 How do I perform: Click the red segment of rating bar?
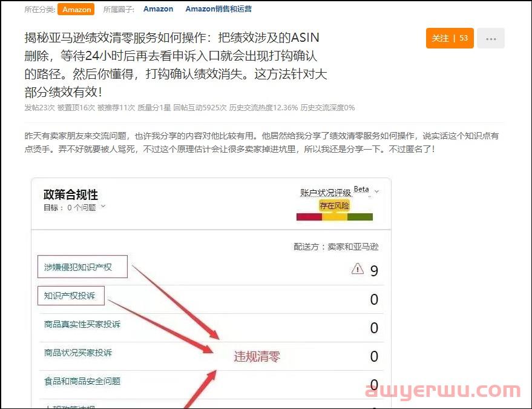(309, 217)
